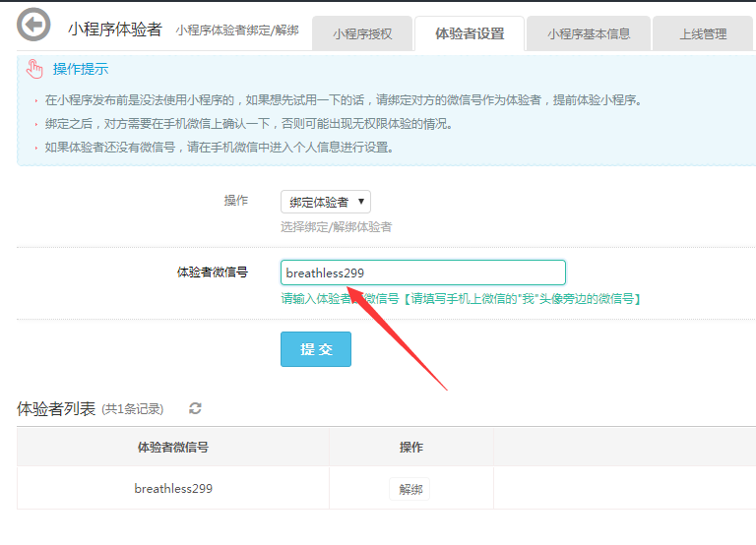Select the breathless299 table cell
This screenshot has width=756, height=545.
point(173,488)
